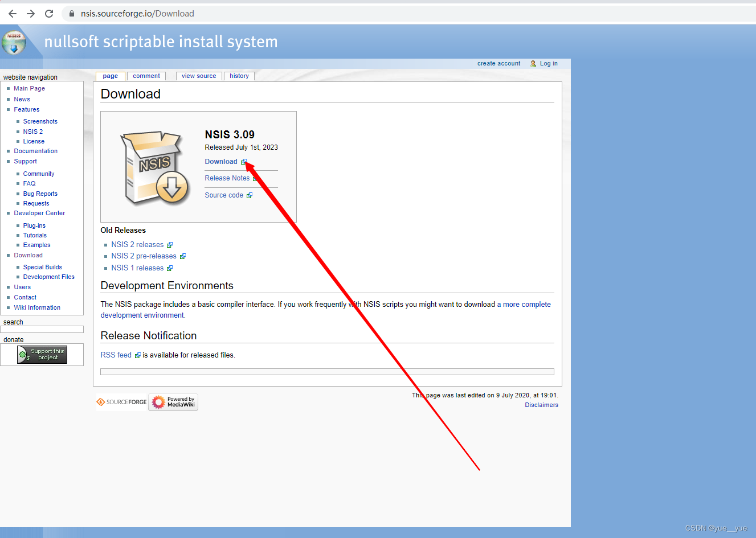Open Developer Center in the sidebar
The width and height of the screenshot is (756, 538).
(40, 213)
